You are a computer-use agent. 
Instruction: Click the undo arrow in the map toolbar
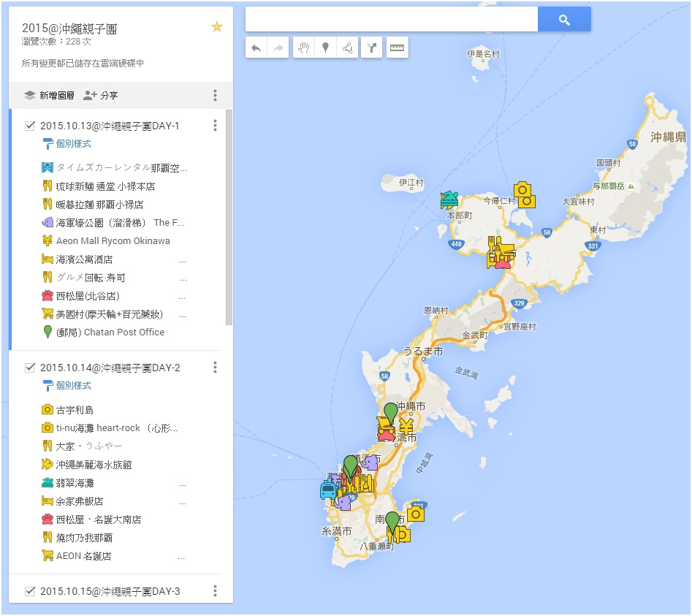coord(256,47)
